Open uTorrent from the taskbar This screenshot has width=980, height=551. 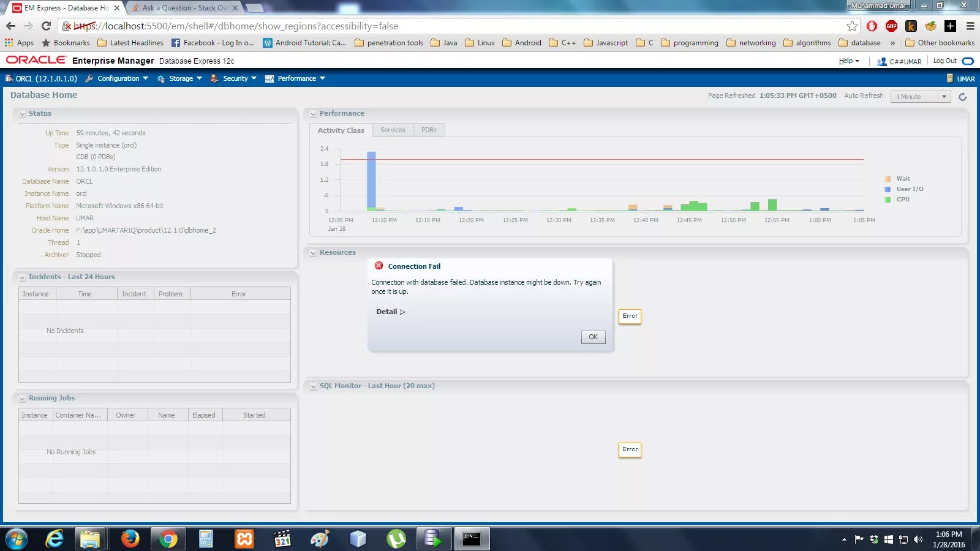point(396,539)
